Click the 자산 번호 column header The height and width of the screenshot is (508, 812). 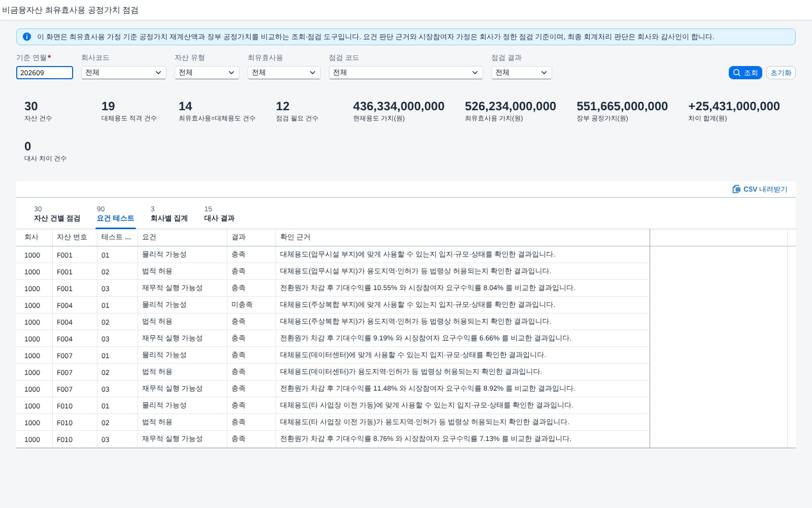tap(75, 237)
